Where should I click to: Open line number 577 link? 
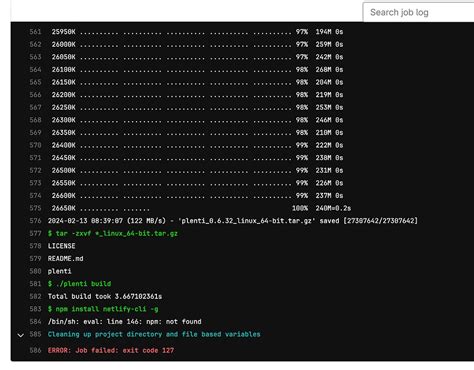[35, 233]
